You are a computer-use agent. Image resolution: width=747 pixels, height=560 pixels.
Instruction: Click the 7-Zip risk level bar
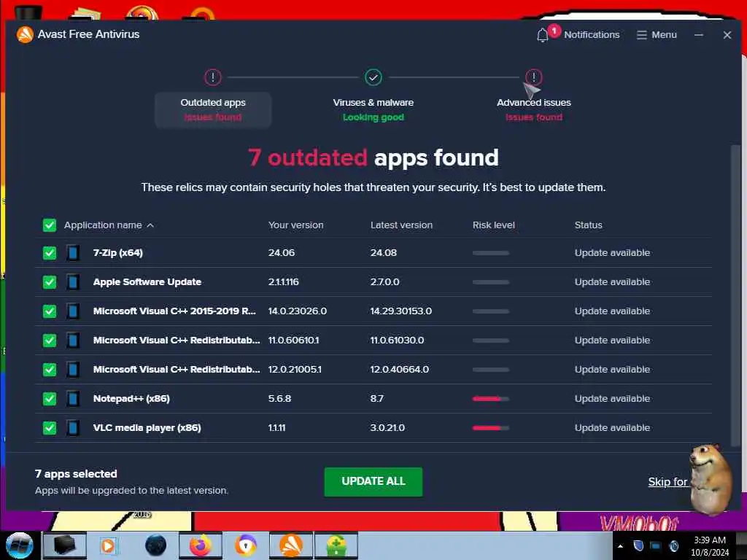tap(491, 253)
